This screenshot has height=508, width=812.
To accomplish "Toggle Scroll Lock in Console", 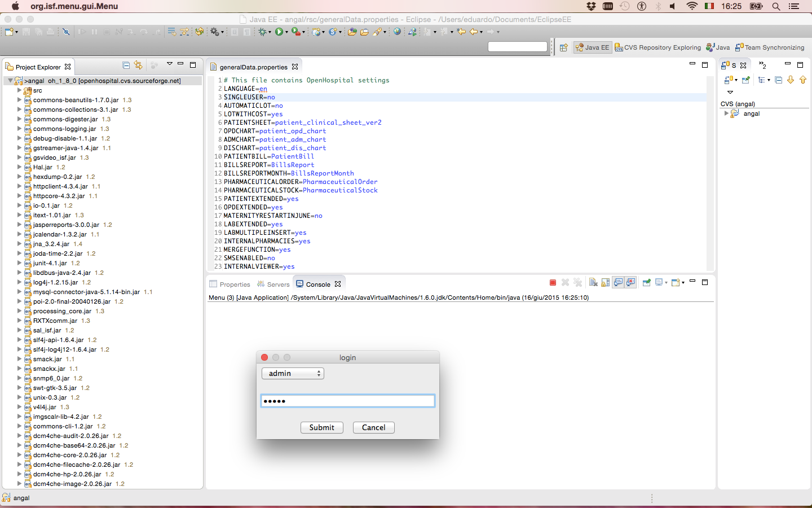I will pos(606,282).
